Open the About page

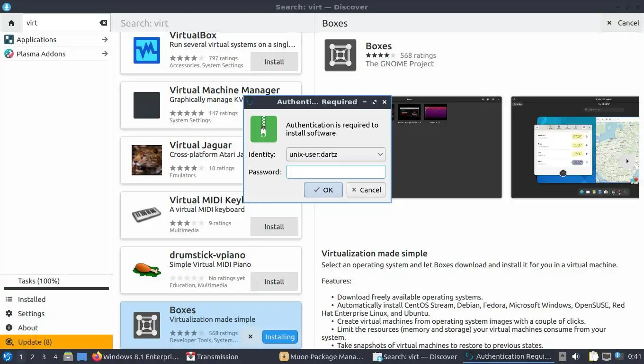coord(56,328)
